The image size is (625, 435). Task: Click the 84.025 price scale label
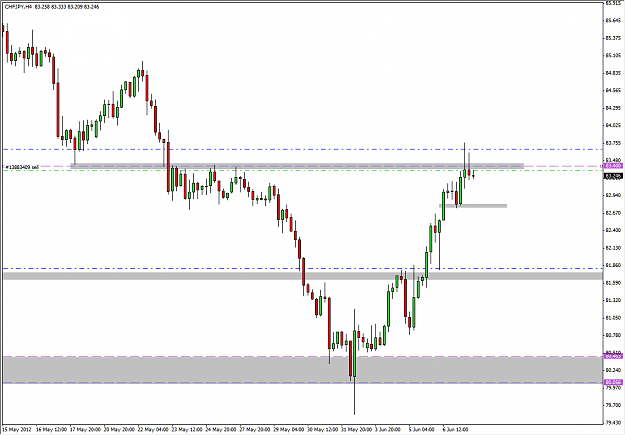click(613, 126)
